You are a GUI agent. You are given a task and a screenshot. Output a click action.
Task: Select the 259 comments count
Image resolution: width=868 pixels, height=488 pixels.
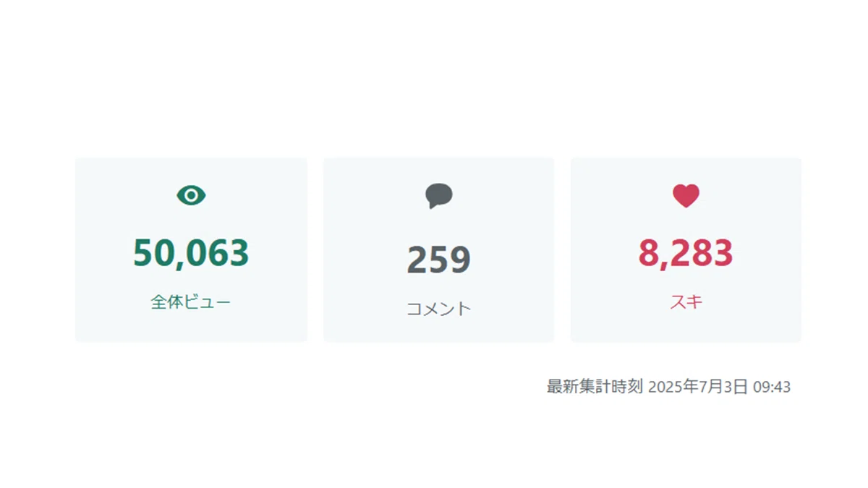pos(438,260)
